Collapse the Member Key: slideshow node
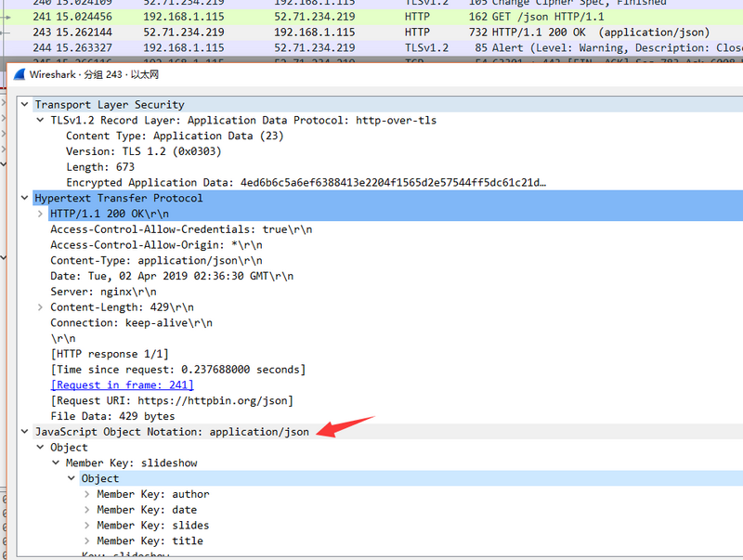 [56, 462]
